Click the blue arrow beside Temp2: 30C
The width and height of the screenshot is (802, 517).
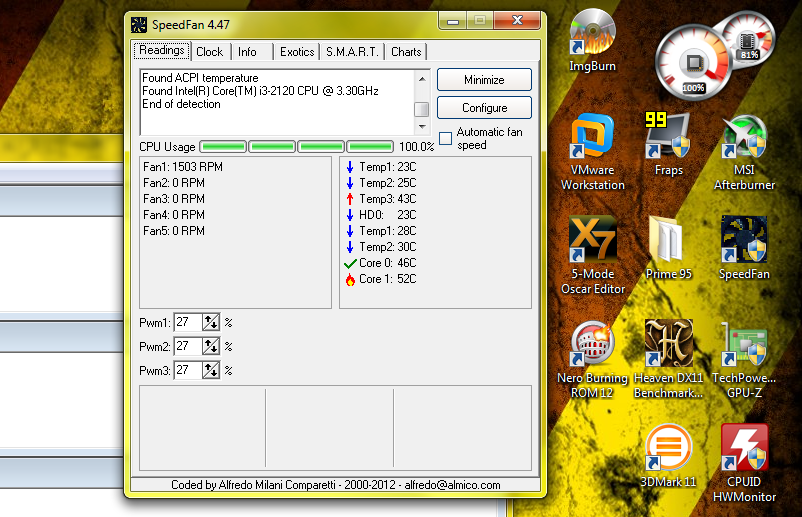point(350,247)
